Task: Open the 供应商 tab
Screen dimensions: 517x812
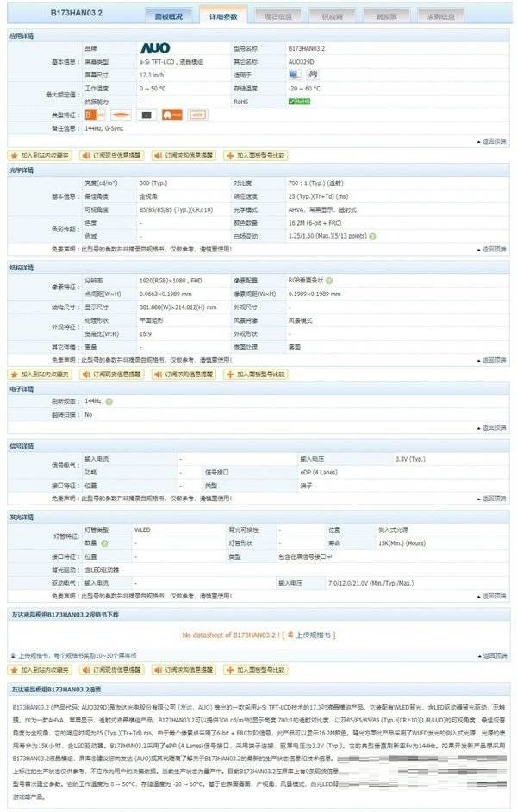Action: point(332,16)
